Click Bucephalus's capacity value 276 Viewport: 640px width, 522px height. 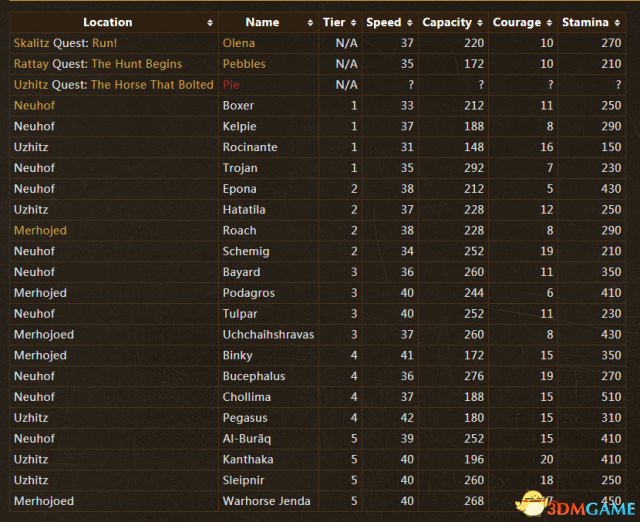(474, 376)
